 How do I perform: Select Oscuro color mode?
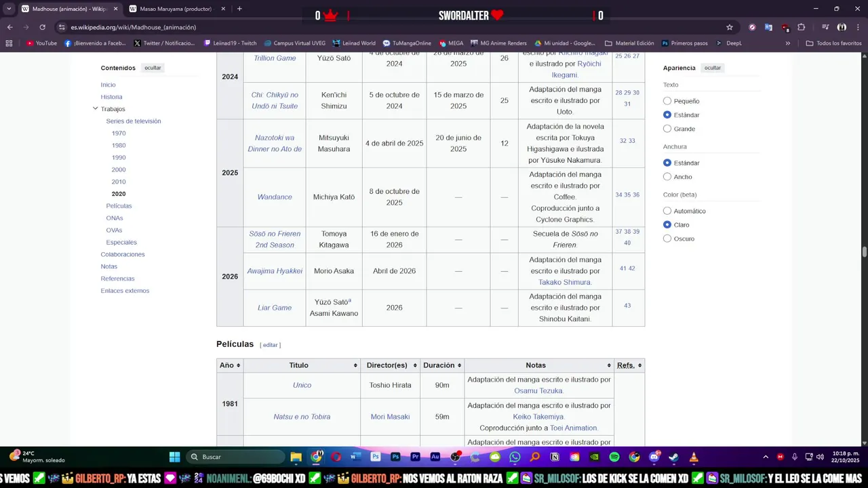point(667,239)
